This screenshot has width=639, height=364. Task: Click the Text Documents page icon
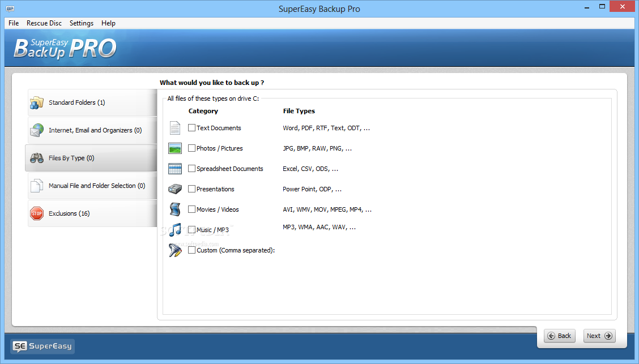175,128
